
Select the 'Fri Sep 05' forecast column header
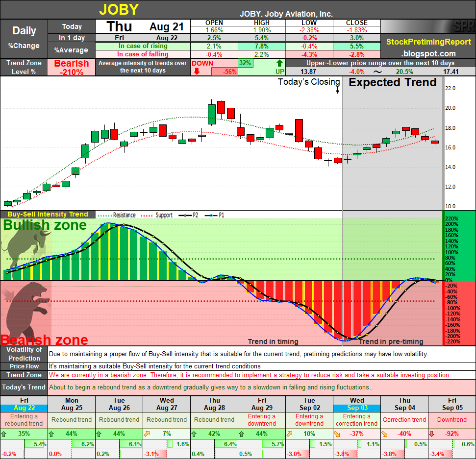click(x=452, y=404)
